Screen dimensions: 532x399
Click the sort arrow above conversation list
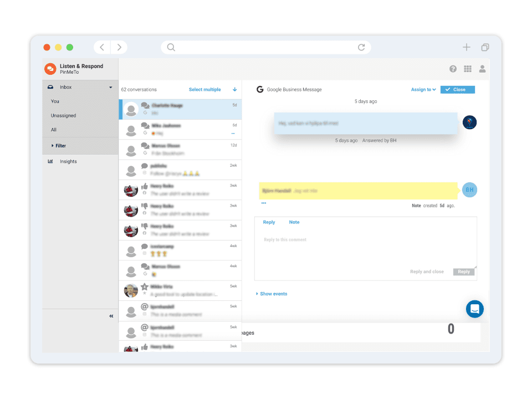coord(234,89)
